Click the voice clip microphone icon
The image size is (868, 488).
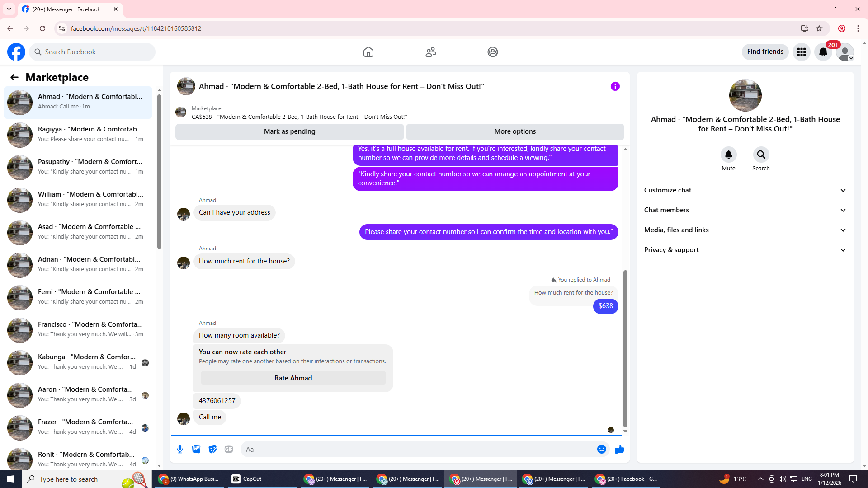[x=180, y=449]
